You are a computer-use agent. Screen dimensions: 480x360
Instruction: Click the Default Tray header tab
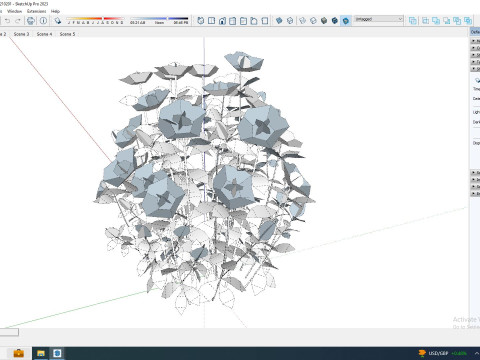pyautogui.click(x=475, y=32)
